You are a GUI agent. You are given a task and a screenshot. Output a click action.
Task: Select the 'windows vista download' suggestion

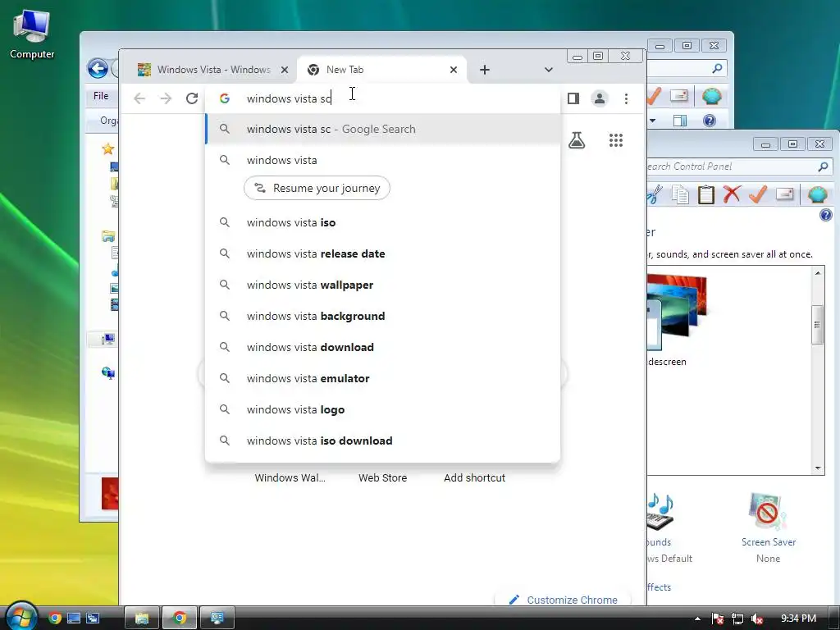coord(382,347)
